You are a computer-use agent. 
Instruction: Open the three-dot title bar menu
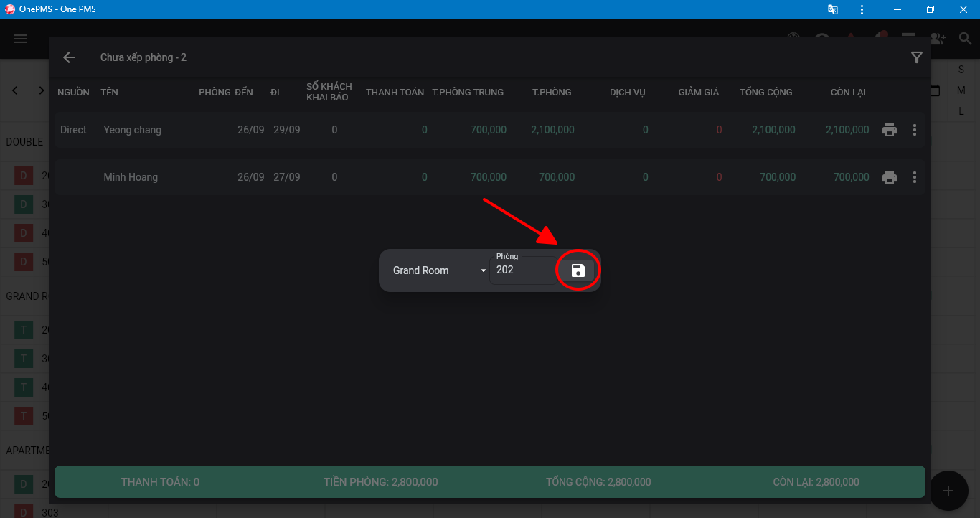[x=862, y=9]
